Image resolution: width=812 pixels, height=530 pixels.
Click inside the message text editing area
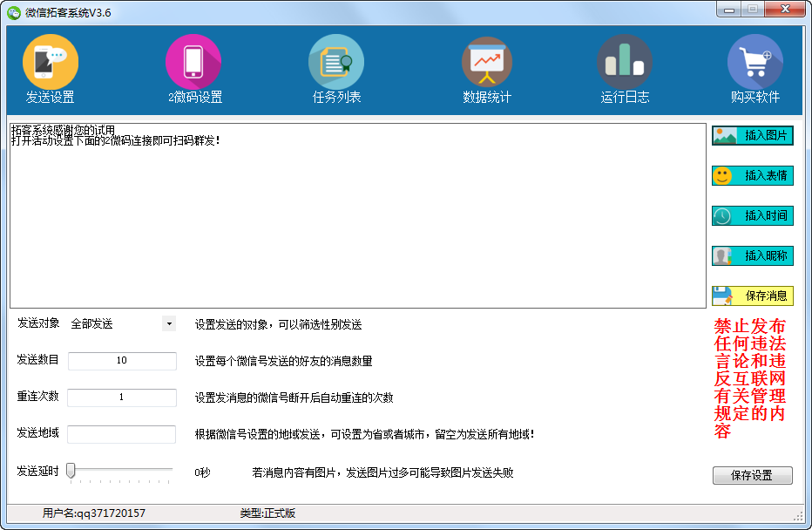[x=358, y=215]
